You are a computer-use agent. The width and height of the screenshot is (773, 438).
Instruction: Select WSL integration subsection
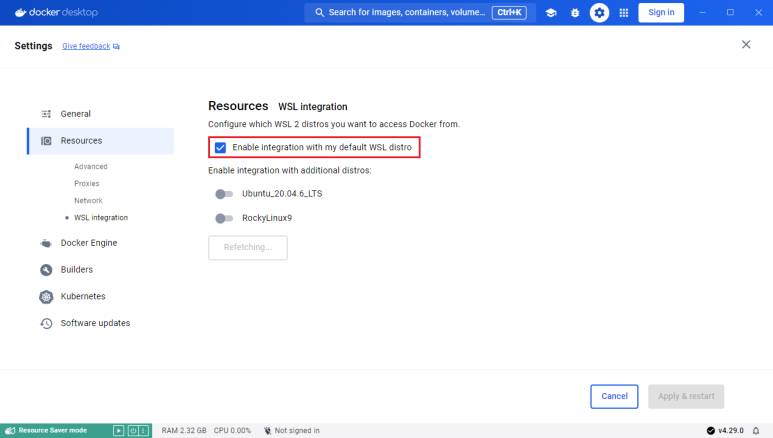pyautogui.click(x=101, y=218)
